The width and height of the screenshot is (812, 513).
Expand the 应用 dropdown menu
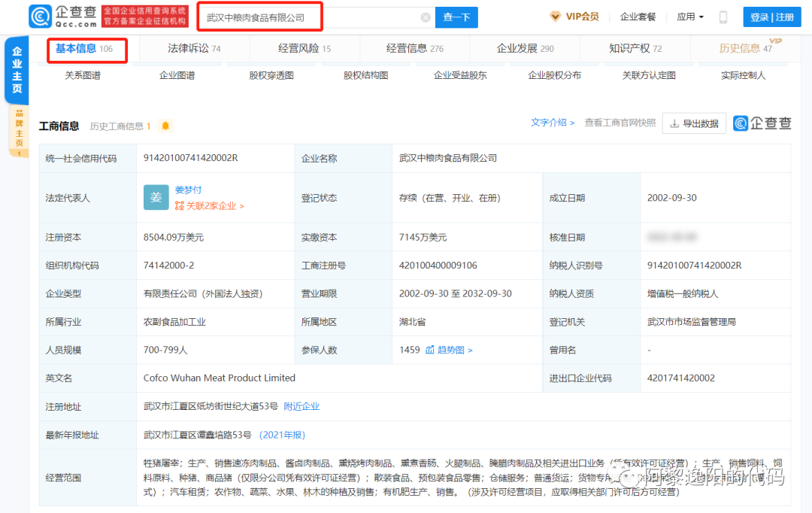(x=689, y=17)
